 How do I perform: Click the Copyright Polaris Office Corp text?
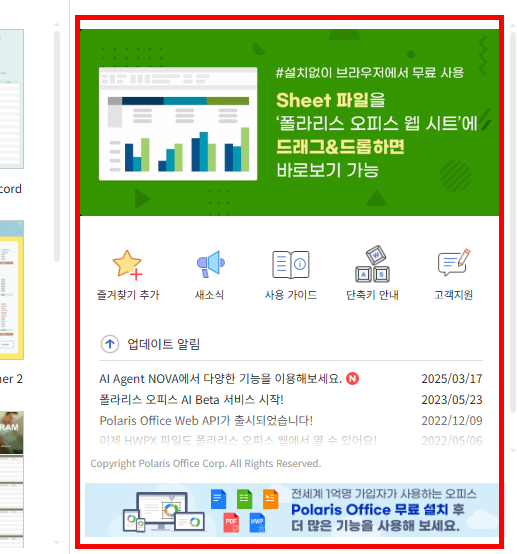(206, 463)
